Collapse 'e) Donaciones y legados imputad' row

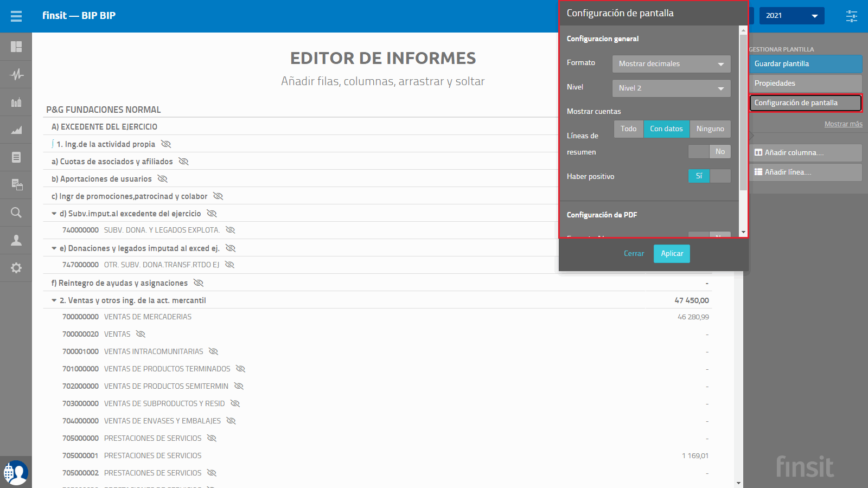click(54, 248)
